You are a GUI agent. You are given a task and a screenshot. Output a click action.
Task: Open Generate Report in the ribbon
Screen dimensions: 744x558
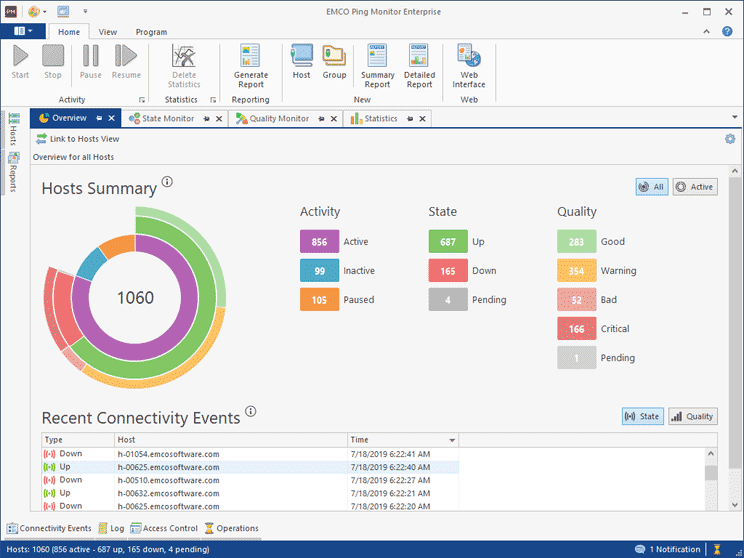251,66
